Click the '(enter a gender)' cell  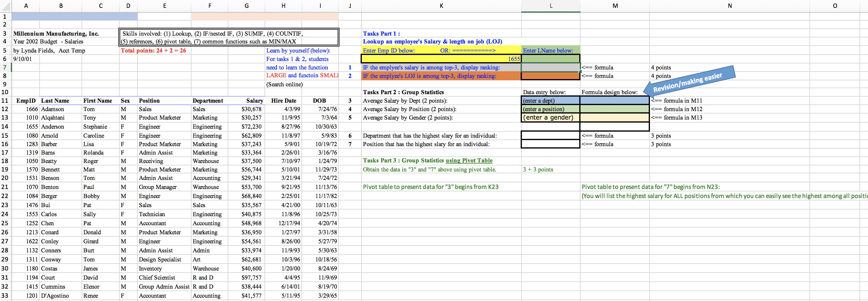coord(551,117)
